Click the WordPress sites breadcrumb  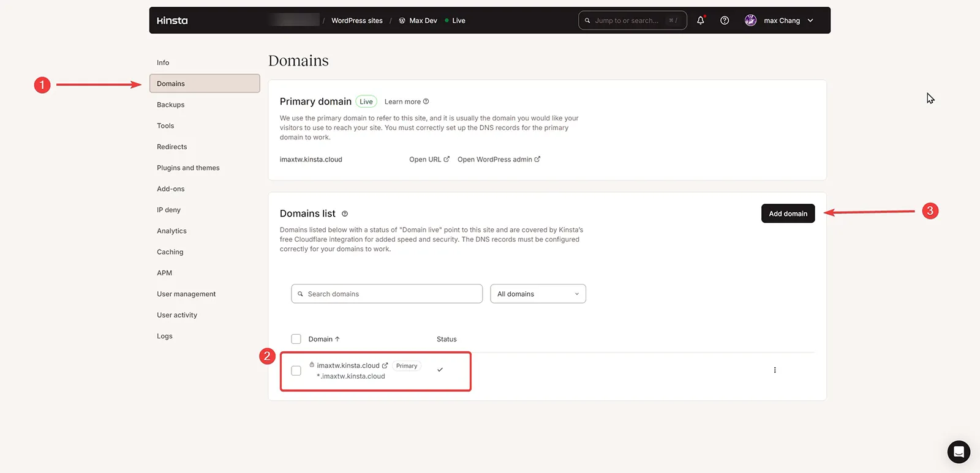click(357, 21)
